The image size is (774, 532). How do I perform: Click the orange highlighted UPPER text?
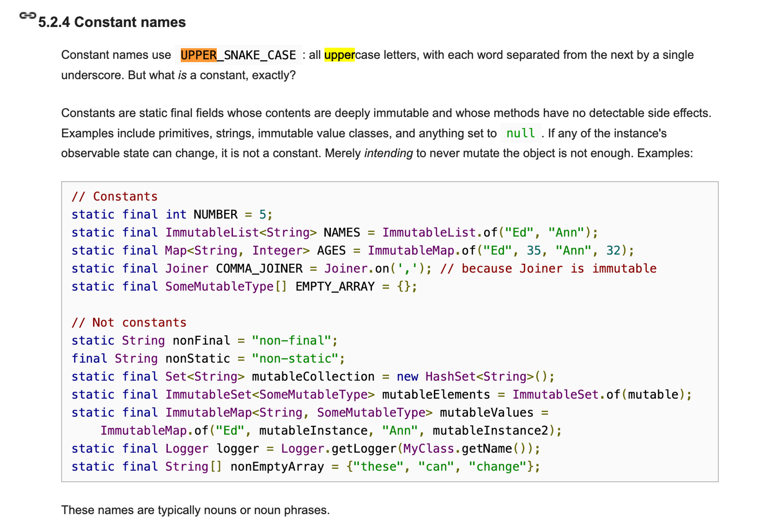[x=199, y=55]
